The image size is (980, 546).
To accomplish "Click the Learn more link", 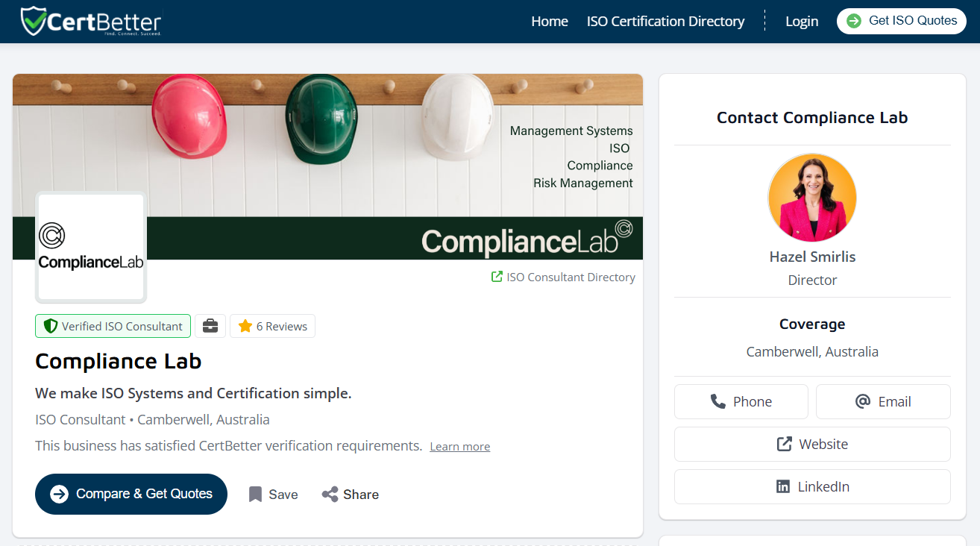I will click(x=459, y=447).
